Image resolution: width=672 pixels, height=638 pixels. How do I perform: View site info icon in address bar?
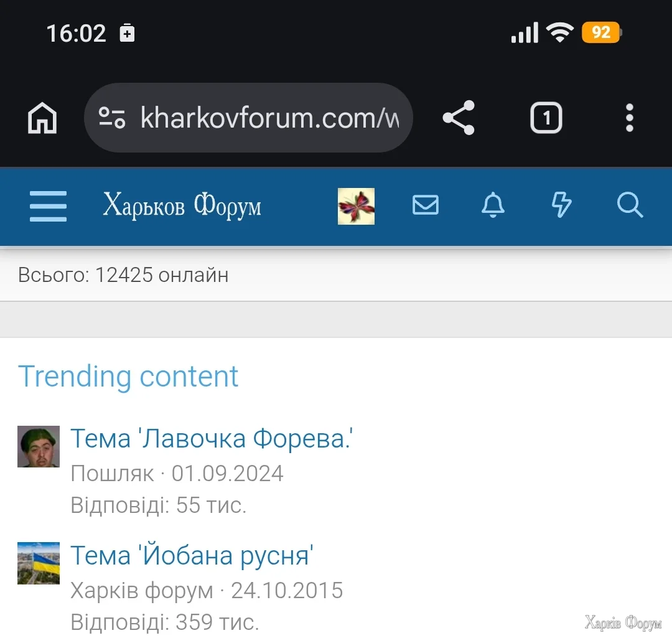click(x=113, y=118)
